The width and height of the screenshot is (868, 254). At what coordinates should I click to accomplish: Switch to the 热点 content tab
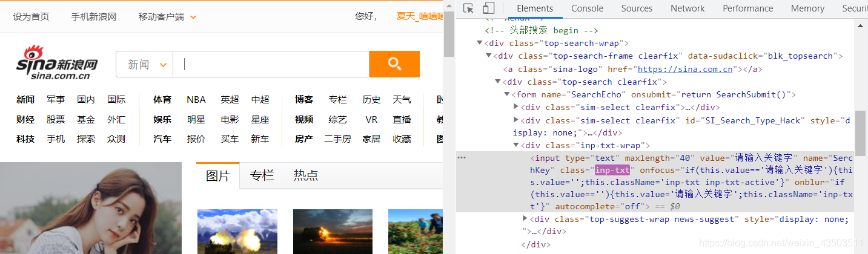tap(306, 176)
